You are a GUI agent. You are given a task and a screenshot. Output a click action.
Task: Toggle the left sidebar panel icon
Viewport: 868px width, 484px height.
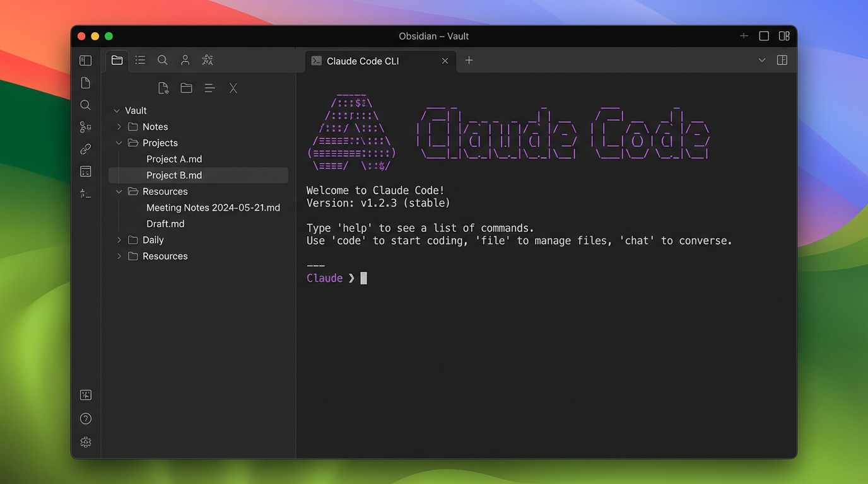86,60
